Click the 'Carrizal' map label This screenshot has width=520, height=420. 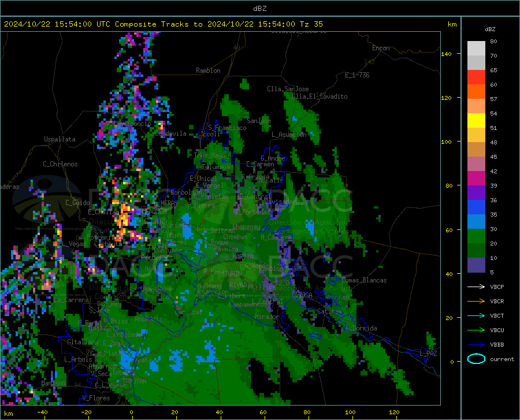coord(188,312)
